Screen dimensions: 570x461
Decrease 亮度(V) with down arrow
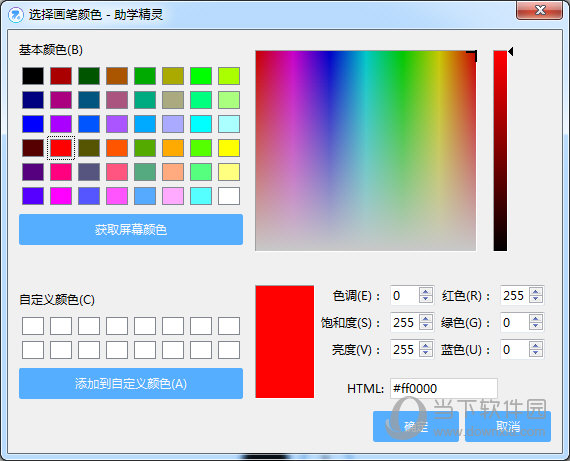tap(426, 353)
